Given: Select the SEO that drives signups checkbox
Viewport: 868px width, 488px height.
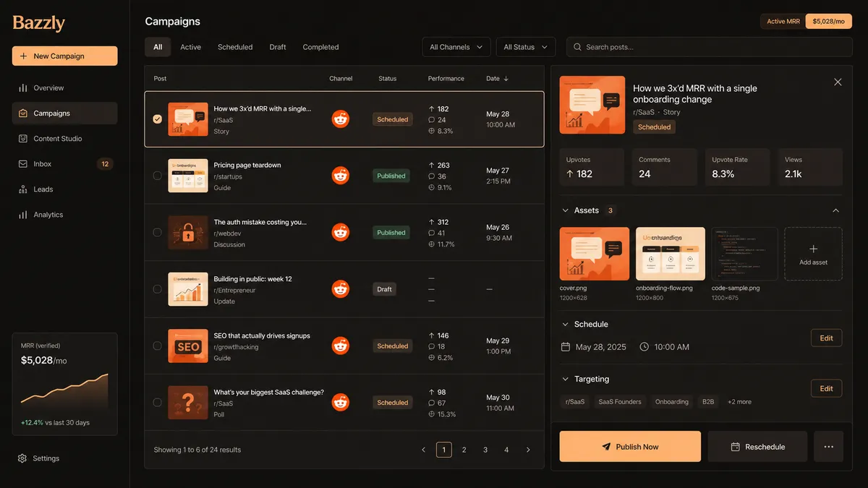Looking at the screenshot, I should (x=157, y=346).
